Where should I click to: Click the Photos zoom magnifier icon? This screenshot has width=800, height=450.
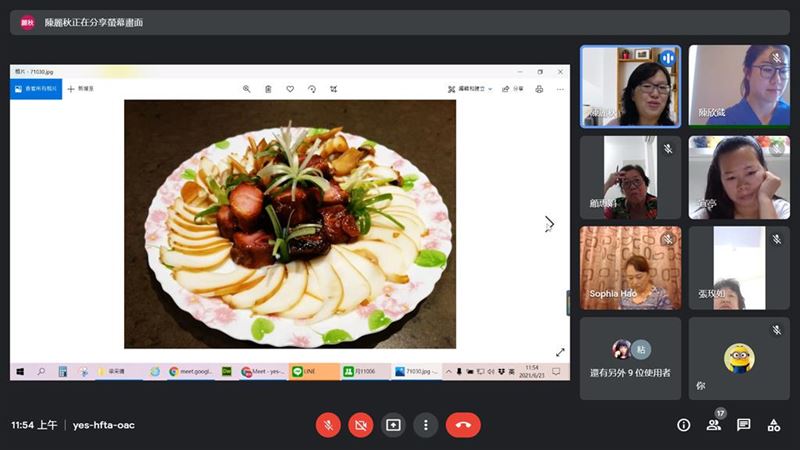coord(246,89)
